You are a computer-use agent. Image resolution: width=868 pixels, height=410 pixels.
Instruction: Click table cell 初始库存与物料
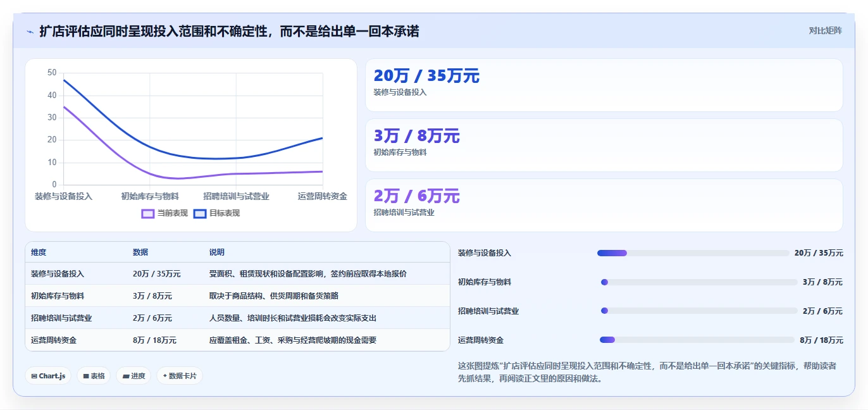(x=58, y=296)
